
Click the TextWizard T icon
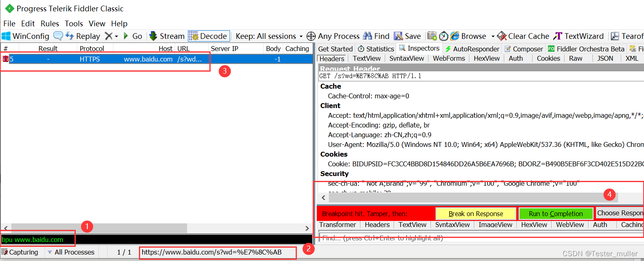[x=558, y=36]
